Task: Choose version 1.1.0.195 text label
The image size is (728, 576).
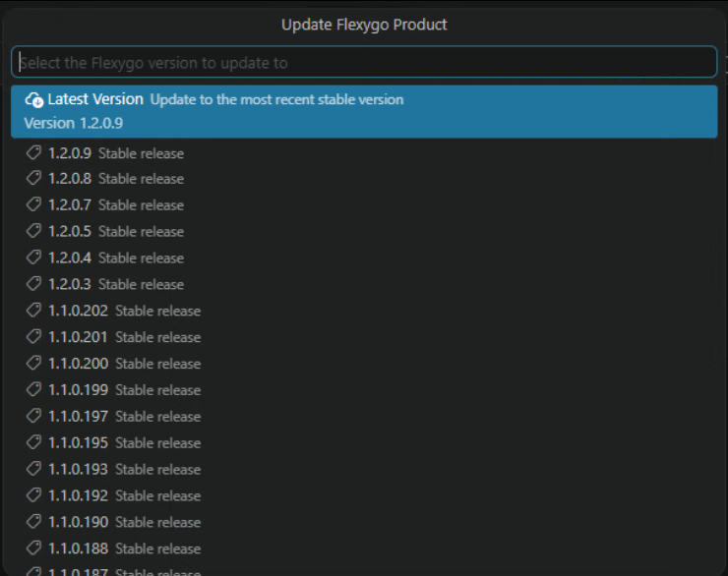Action: 78,443
